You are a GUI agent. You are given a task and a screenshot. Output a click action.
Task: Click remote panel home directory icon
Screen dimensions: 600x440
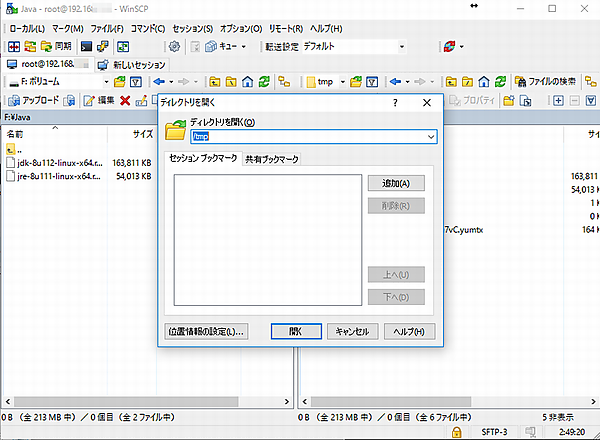pos(484,81)
